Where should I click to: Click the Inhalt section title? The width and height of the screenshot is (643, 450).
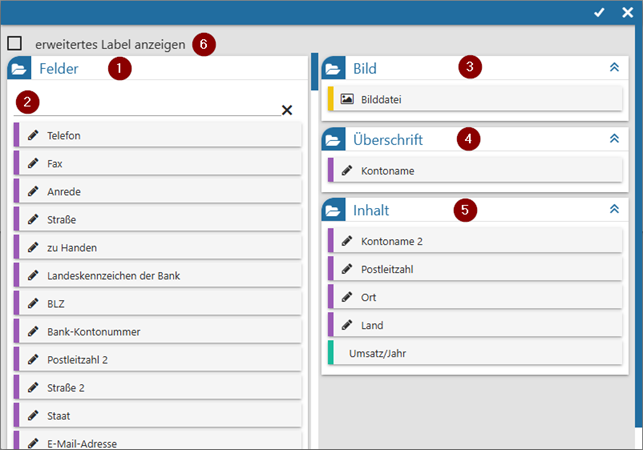pyautogui.click(x=371, y=210)
